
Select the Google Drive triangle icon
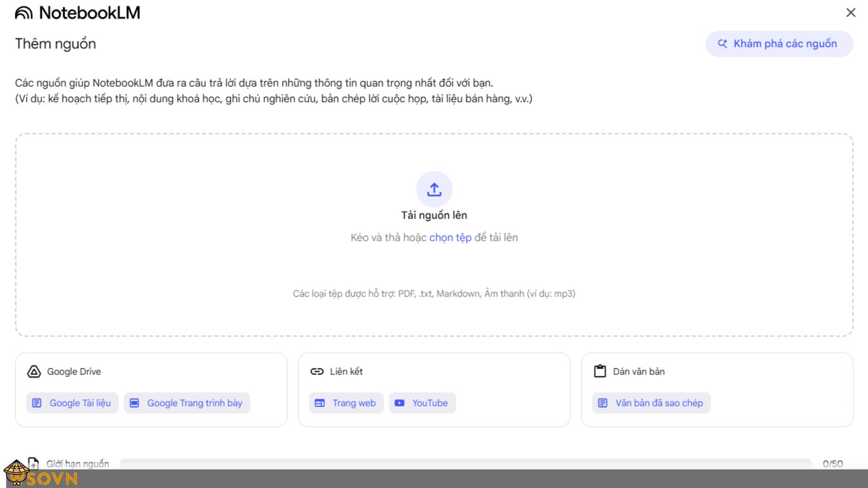click(x=32, y=371)
